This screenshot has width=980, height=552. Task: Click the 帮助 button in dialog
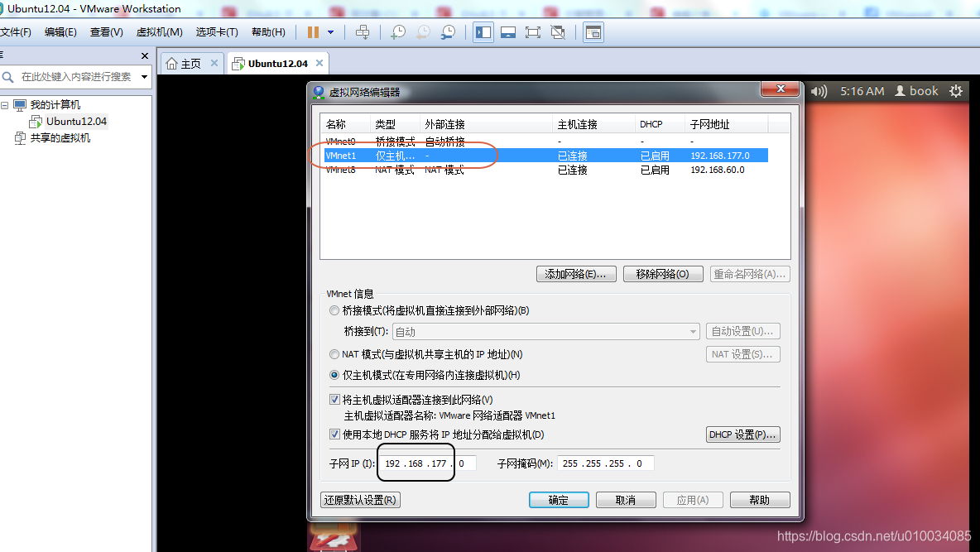pos(760,500)
